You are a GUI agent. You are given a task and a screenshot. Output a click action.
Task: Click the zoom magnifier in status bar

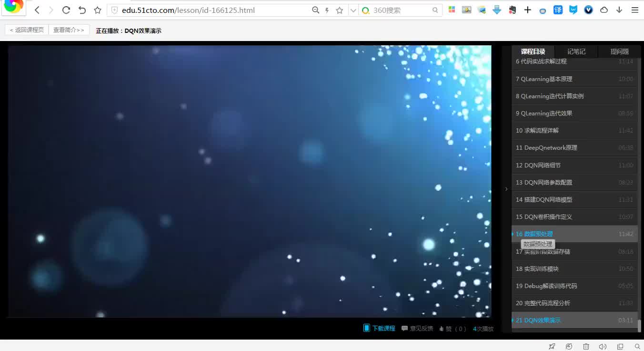coord(637,346)
